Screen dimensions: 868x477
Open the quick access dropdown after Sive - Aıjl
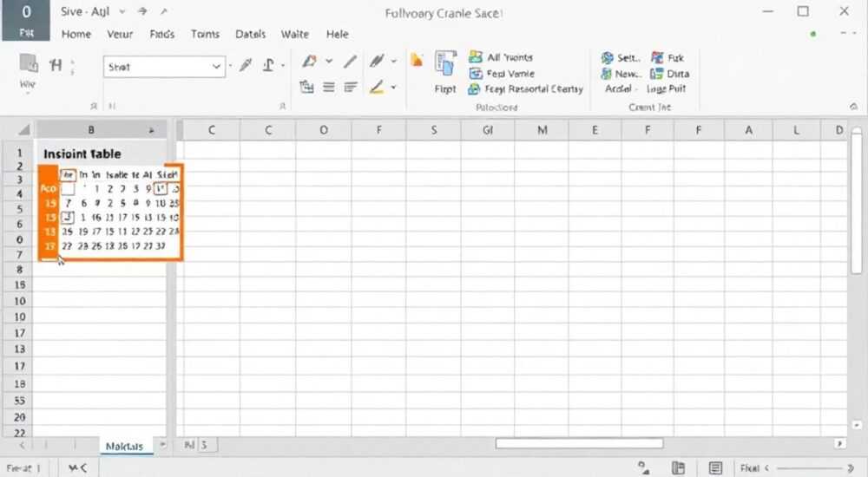click(123, 11)
